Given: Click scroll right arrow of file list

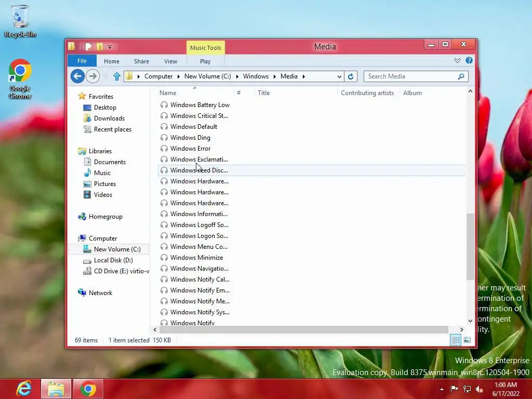Looking at the screenshot, I should point(461,329).
